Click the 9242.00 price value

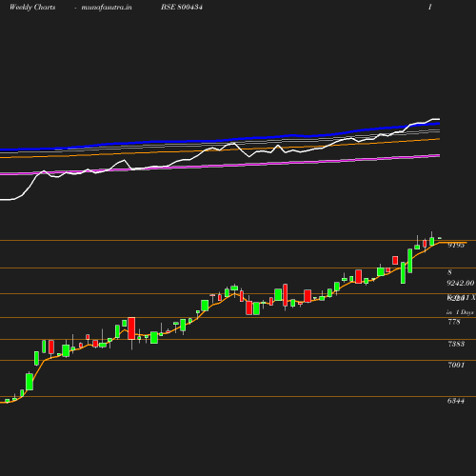pyautogui.click(x=461, y=283)
